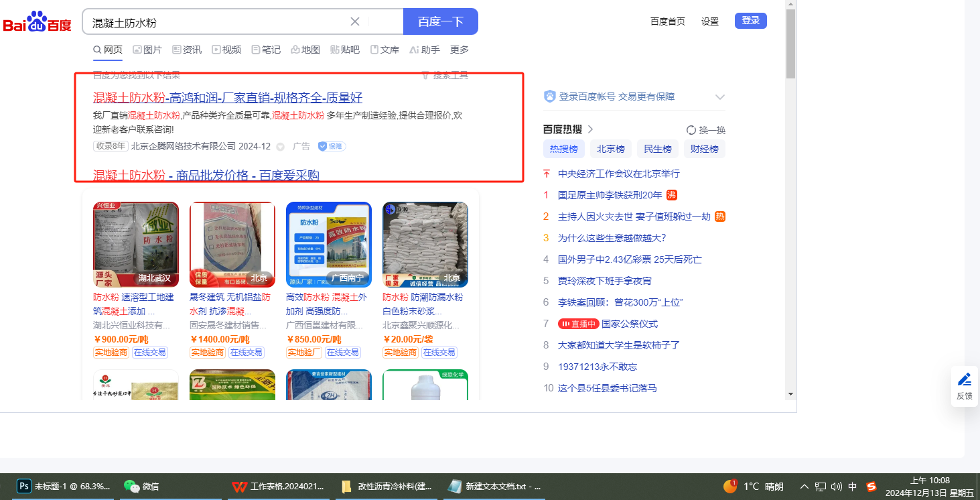
Task: Clear the search box with the X icon
Action: pyautogui.click(x=355, y=21)
